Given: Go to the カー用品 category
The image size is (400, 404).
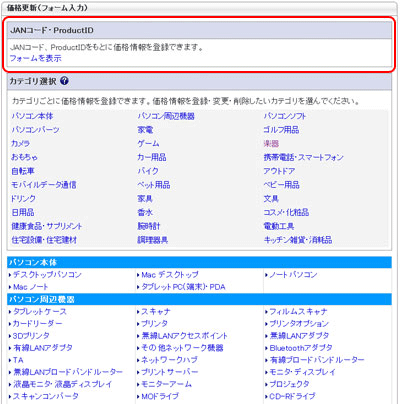Looking at the screenshot, I should pyautogui.click(x=152, y=157).
